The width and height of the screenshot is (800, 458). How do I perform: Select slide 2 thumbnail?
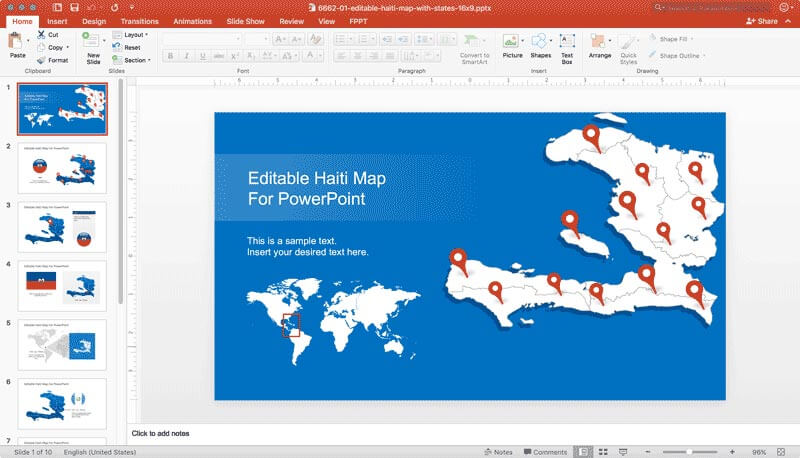coord(62,168)
